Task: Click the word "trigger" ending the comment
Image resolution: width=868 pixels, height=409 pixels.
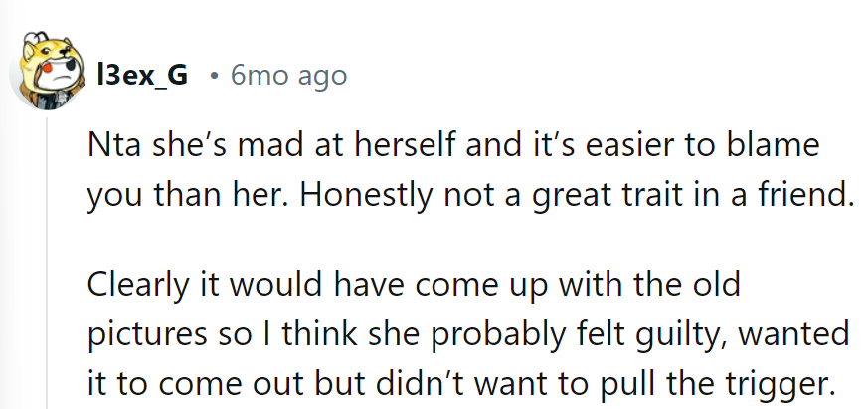Action: tap(791, 385)
